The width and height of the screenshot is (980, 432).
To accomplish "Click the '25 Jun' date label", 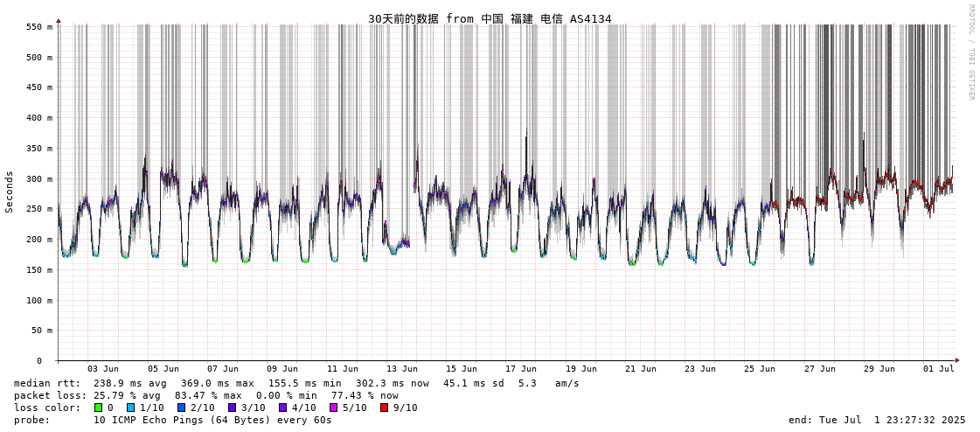I will pyautogui.click(x=761, y=370).
